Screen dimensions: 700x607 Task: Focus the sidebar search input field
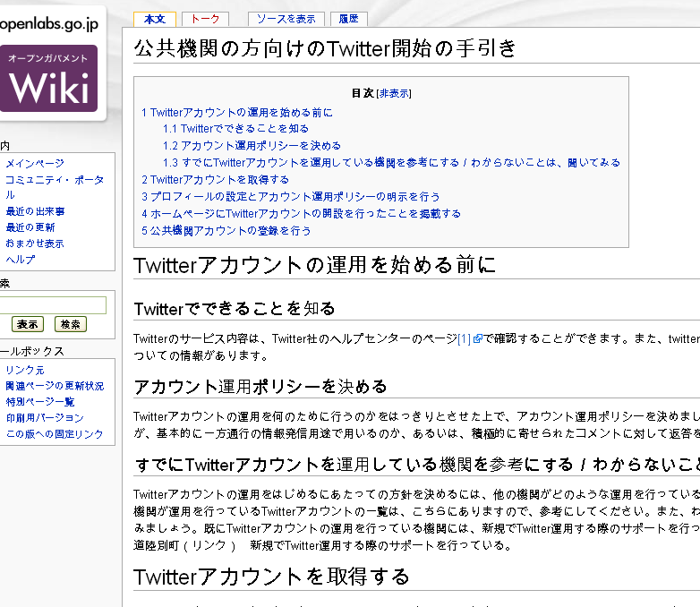(52, 305)
